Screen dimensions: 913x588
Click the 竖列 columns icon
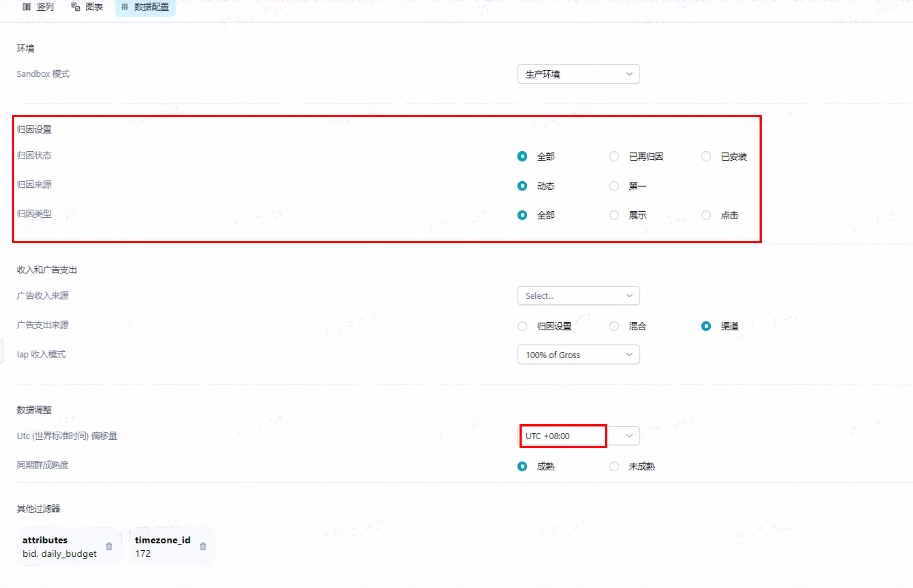(27, 7)
